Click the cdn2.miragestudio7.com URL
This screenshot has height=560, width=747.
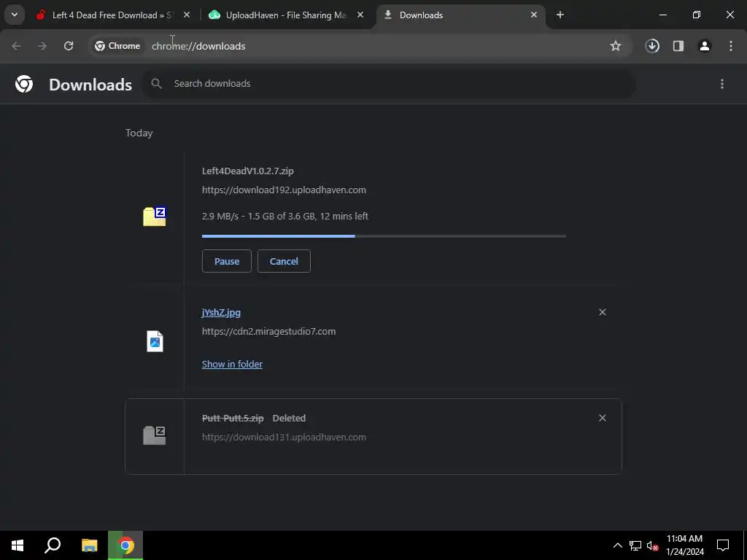(268, 332)
